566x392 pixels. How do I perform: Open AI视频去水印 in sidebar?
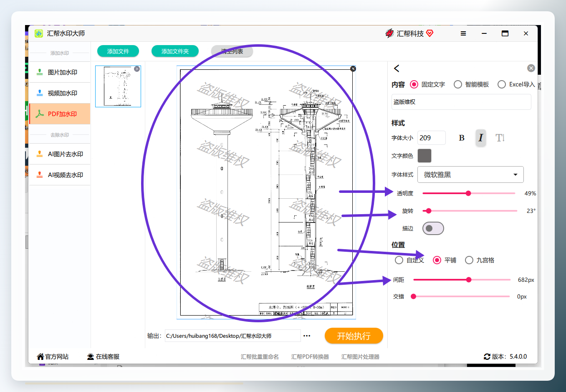(x=60, y=175)
